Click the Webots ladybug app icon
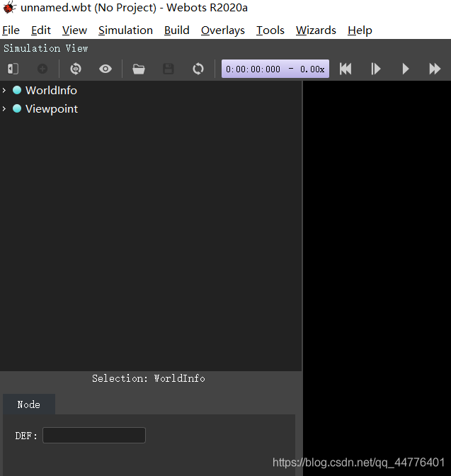 (9, 7)
